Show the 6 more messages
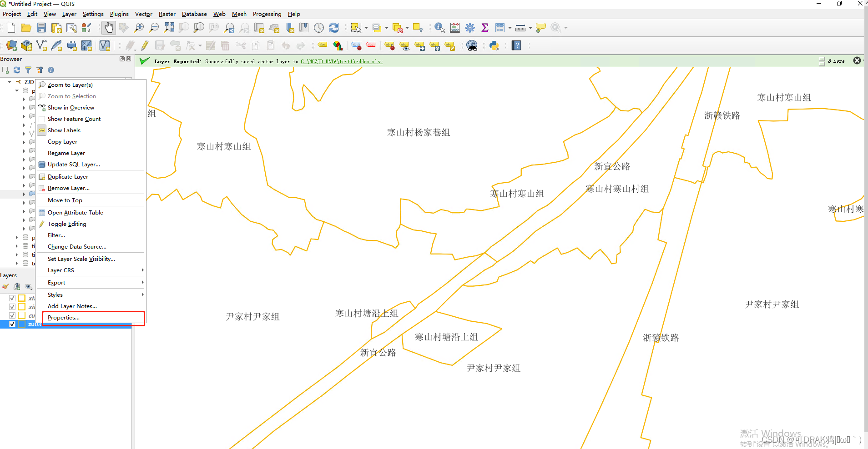Viewport: 868px width, 449px height. click(837, 60)
